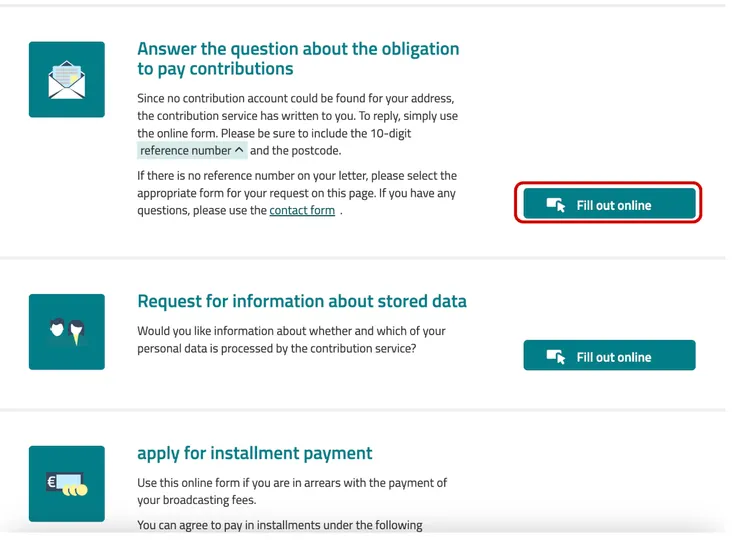Click paragraph 'If there is no reference number'

(296, 193)
